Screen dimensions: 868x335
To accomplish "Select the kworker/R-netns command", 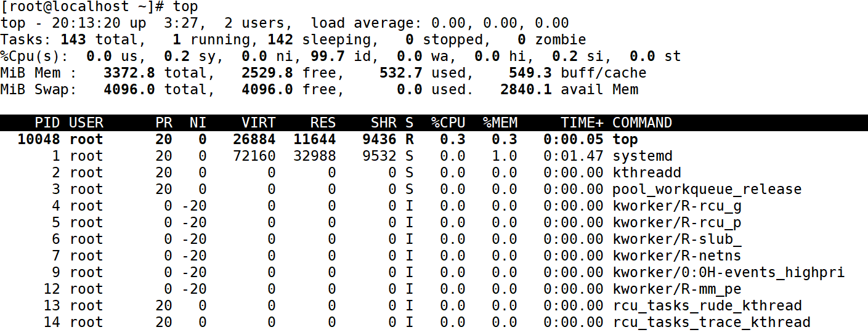I will [x=677, y=256].
